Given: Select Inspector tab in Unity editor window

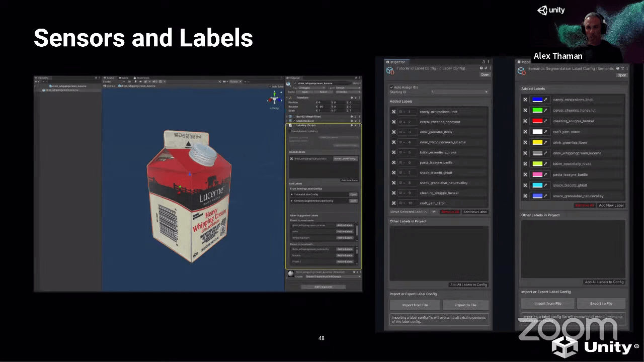Looking at the screenshot, I should pyautogui.click(x=294, y=78).
